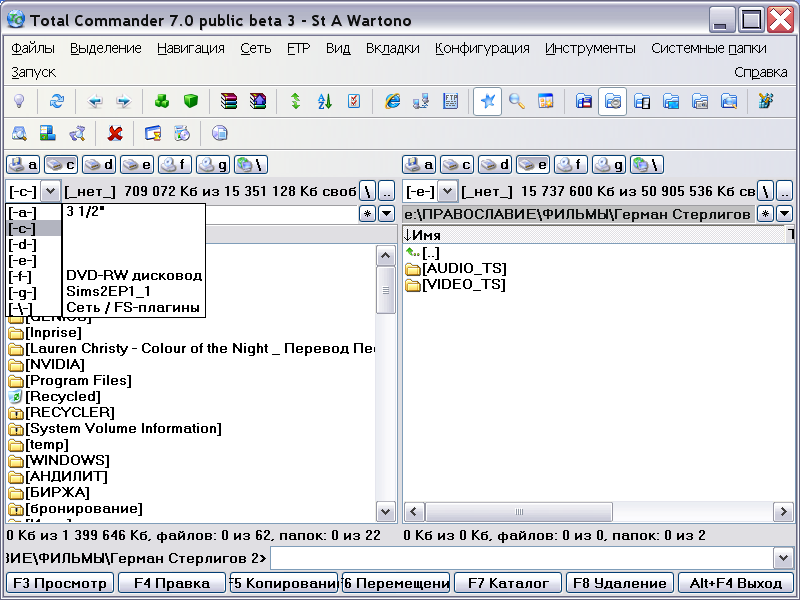800x600 pixels.
Task: Go to root with right panel \ button
Action: (765, 192)
